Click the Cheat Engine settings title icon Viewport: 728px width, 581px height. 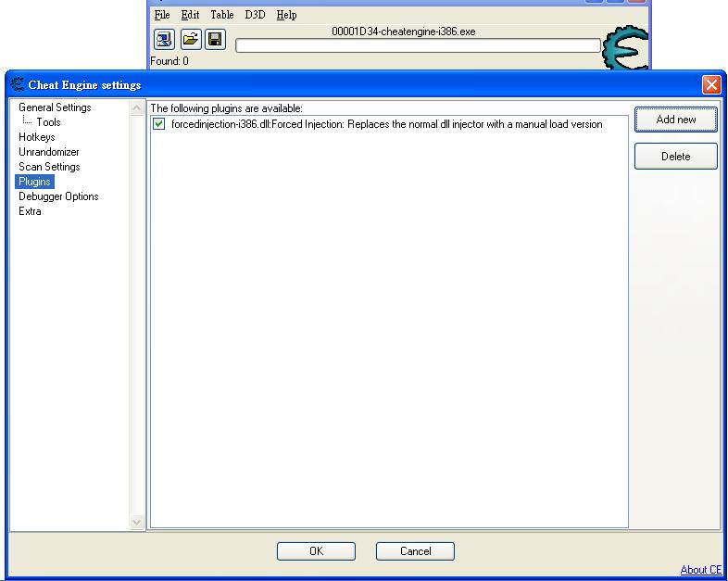(x=18, y=84)
